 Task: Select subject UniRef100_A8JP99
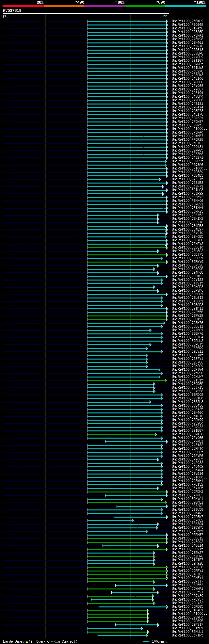(x=187, y=193)
